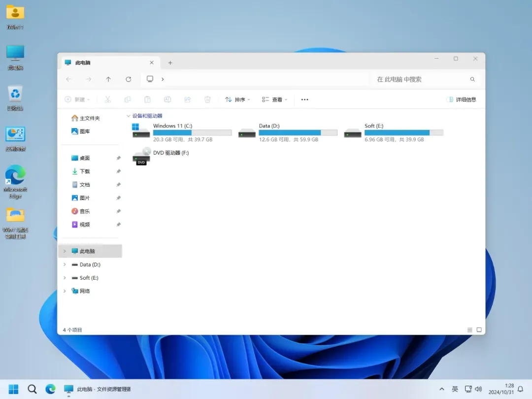Viewport: 532px width, 399px height.
Task: Expand the Data (D:) tree item
Action: tap(65, 265)
